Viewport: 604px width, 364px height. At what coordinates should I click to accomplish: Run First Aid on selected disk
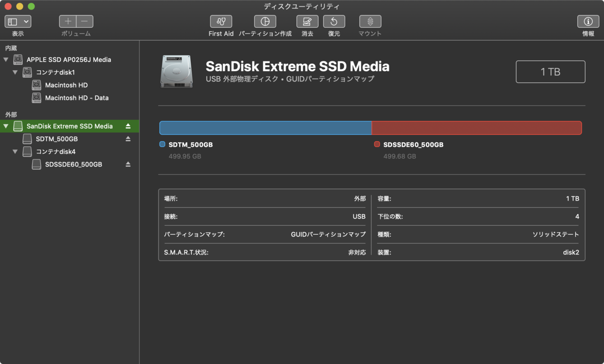221,22
